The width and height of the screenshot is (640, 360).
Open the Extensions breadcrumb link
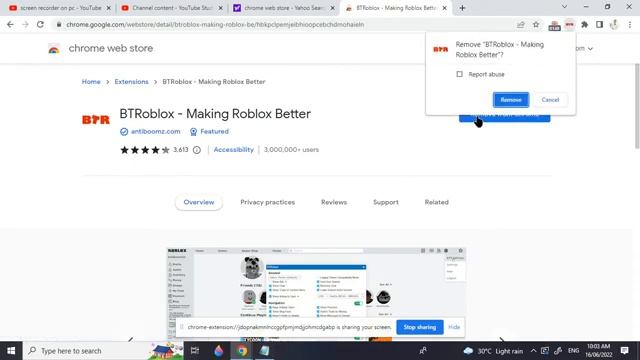pyautogui.click(x=131, y=82)
